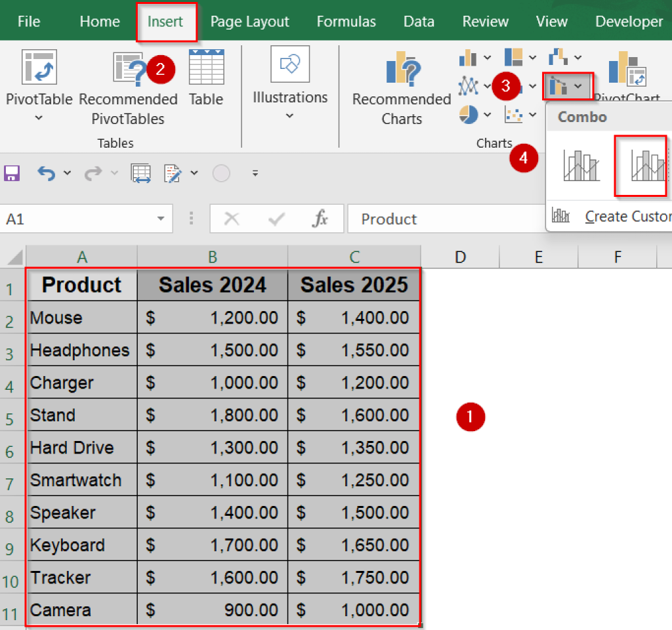The width and height of the screenshot is (672, 630).
Task: Click the Undo icon
Action: point(47,172)
